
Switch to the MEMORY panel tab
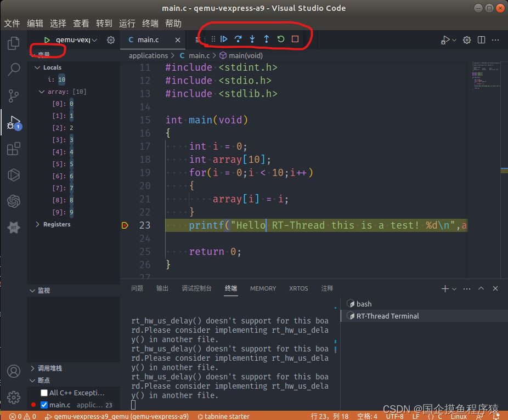pos(263,288)
